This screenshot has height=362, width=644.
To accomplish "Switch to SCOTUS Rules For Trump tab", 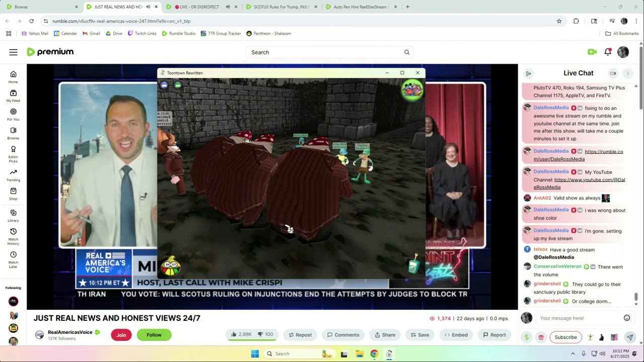I will (x=282, y=7).
